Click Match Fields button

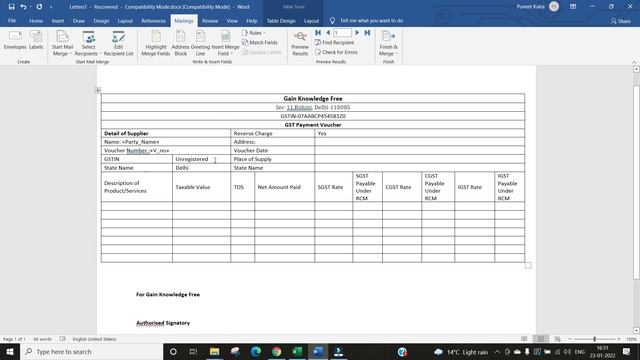(260, 42)
